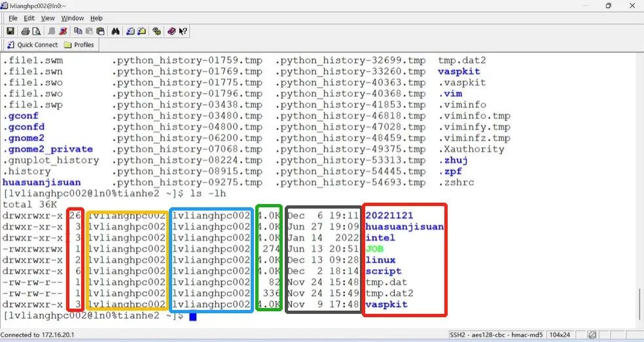Click '.file1.swp' file name
This screenshot has height=342, width=644.
(33, 105)
